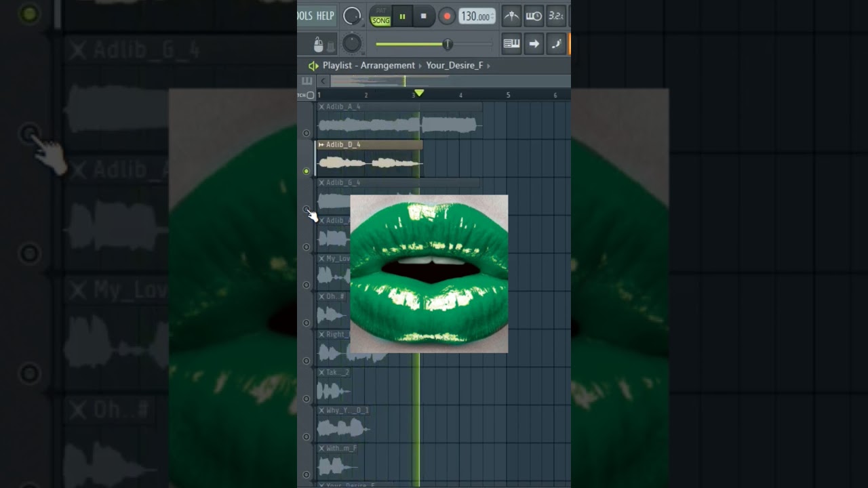Enable typing keyboard to piano icon

(511, 44)
